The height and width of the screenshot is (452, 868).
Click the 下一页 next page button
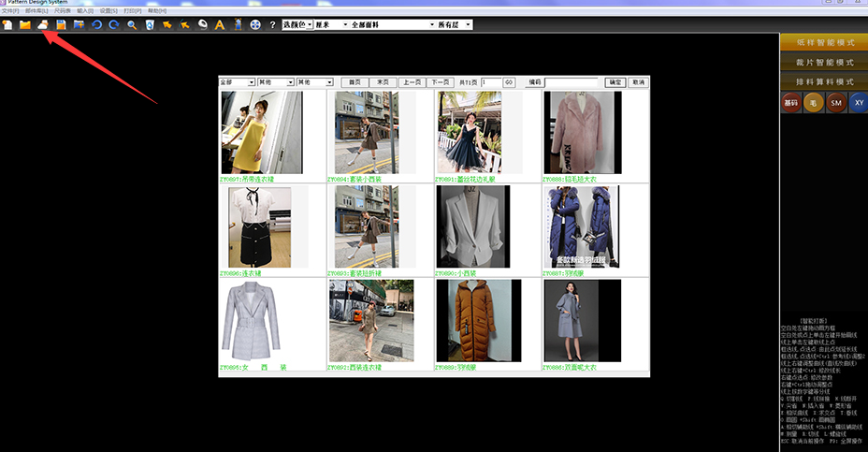[440, 82]
